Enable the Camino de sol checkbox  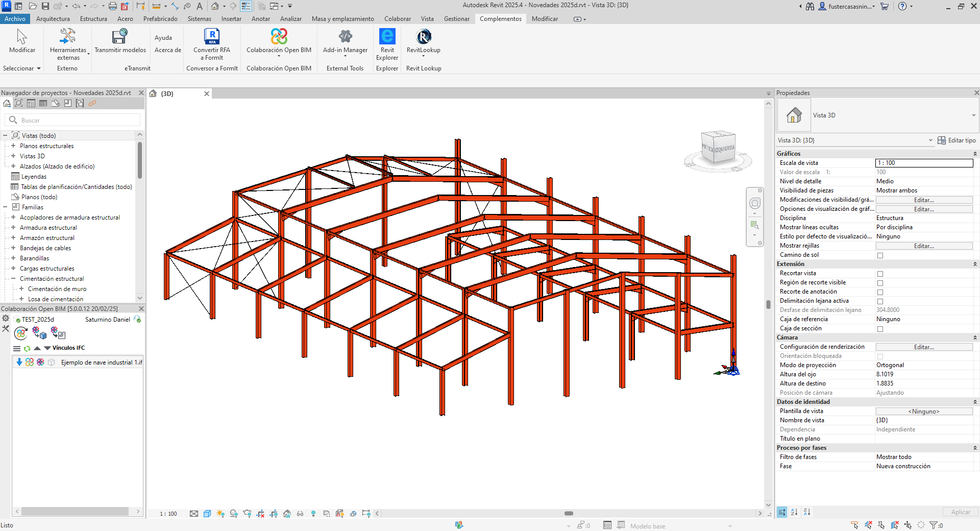(880, 255)
